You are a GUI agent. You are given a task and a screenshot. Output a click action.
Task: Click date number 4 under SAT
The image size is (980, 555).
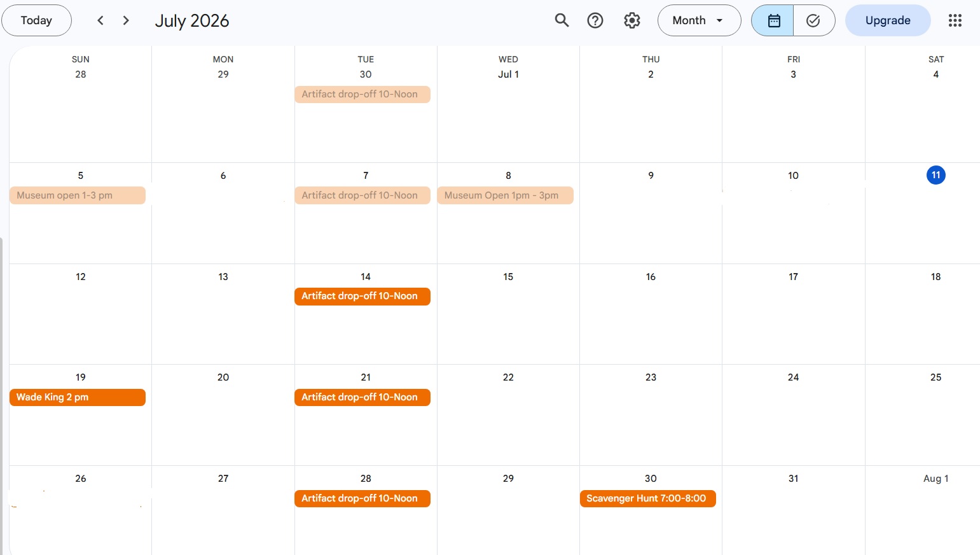(x=935, y=74)
